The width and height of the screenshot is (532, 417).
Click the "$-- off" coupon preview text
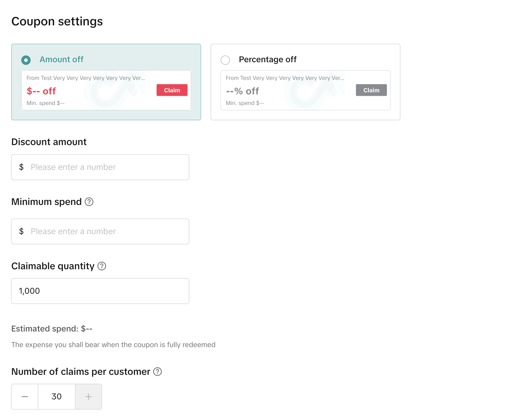click(41, 91)
